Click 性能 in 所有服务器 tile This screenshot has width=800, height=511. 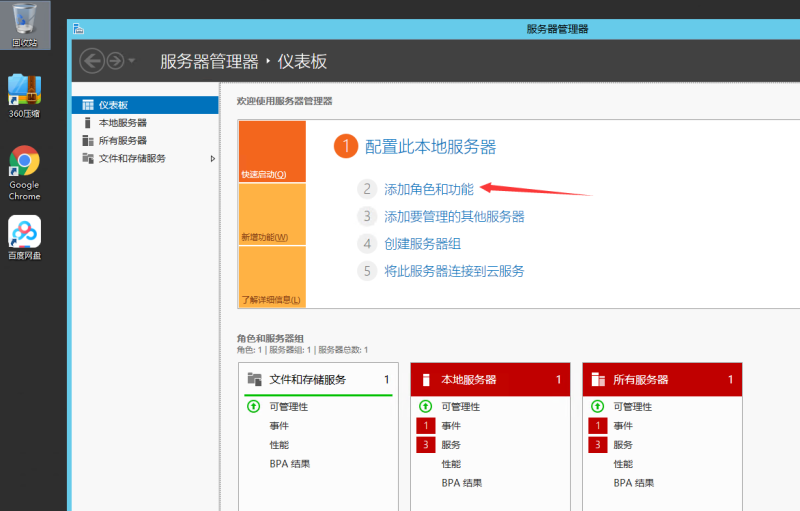623,464
